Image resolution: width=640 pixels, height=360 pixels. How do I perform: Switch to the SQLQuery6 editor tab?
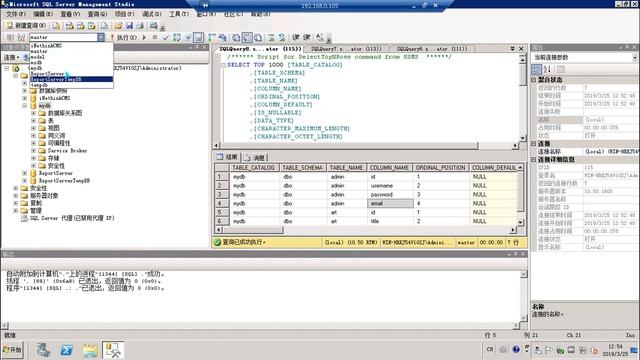point(432,49)
